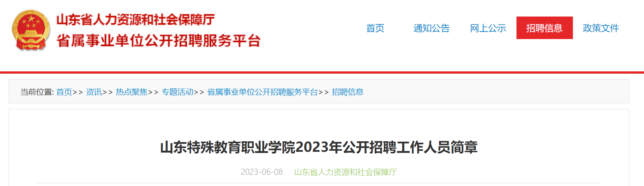The height and width of the screenshot is (186, 644).
Task: Click the >> separator after 资讯 breadcrumb
Action: coord(108,92)
